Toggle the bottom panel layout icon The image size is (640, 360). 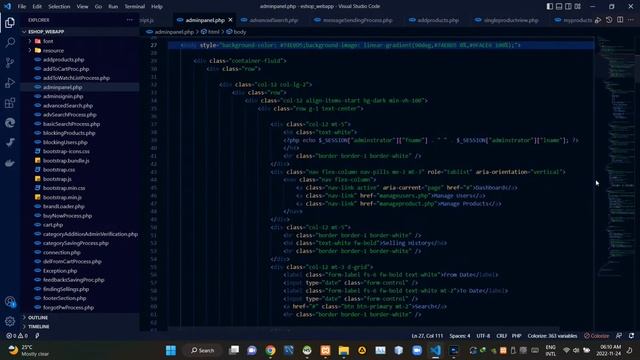pos(559,7)
